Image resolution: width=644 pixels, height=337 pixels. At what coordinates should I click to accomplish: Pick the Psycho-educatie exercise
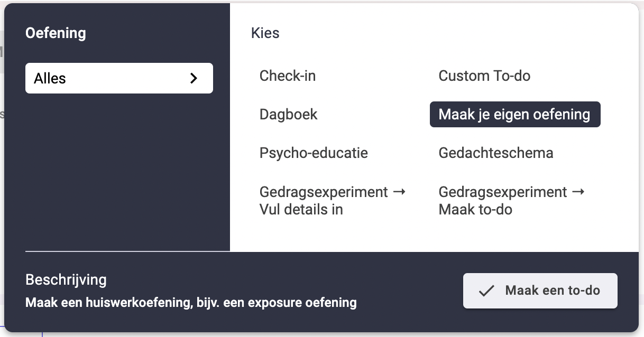pos(314,153)
